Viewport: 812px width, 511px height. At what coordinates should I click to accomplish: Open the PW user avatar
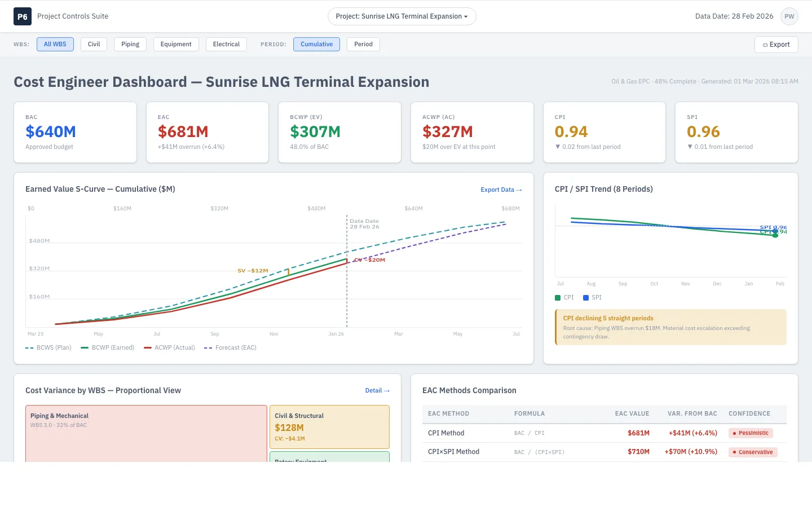tap(789, 16)
